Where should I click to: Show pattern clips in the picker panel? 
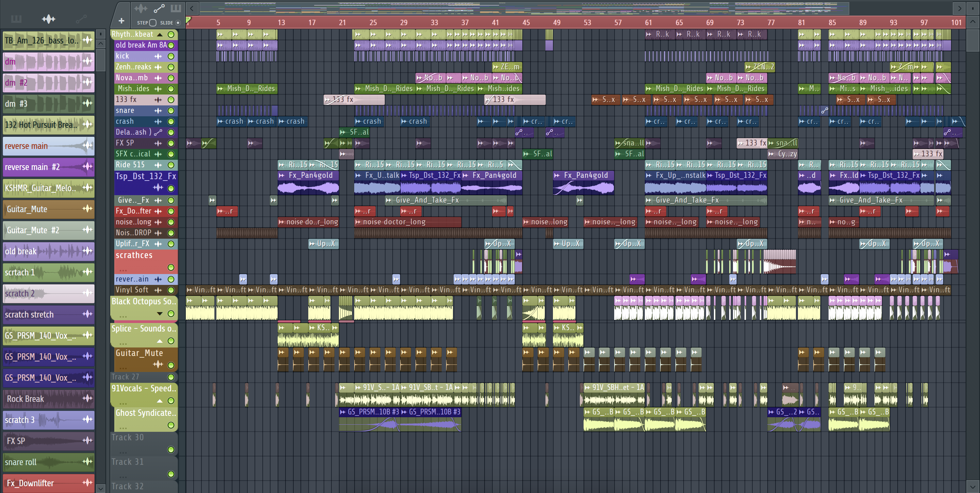pos(16,19)
